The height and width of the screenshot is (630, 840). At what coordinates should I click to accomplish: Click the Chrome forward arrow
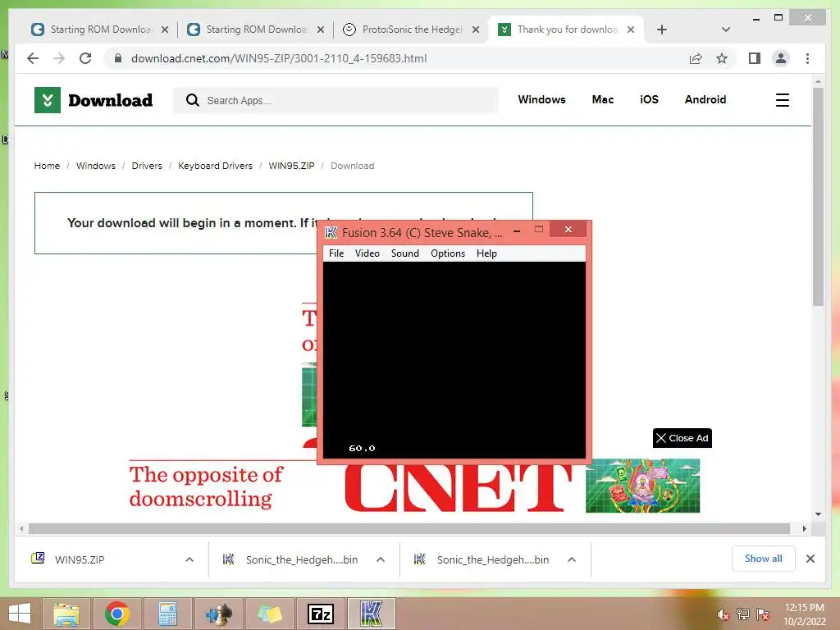point(59,58)
